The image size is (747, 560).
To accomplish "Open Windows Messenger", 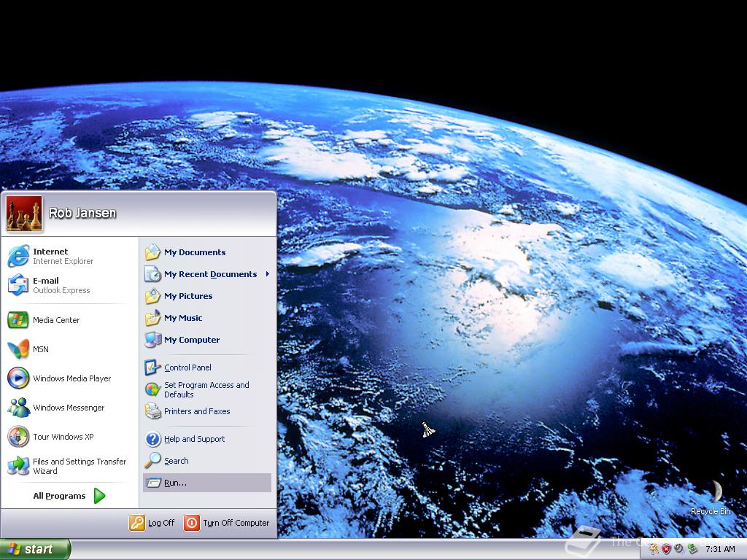I will (69, 408).
